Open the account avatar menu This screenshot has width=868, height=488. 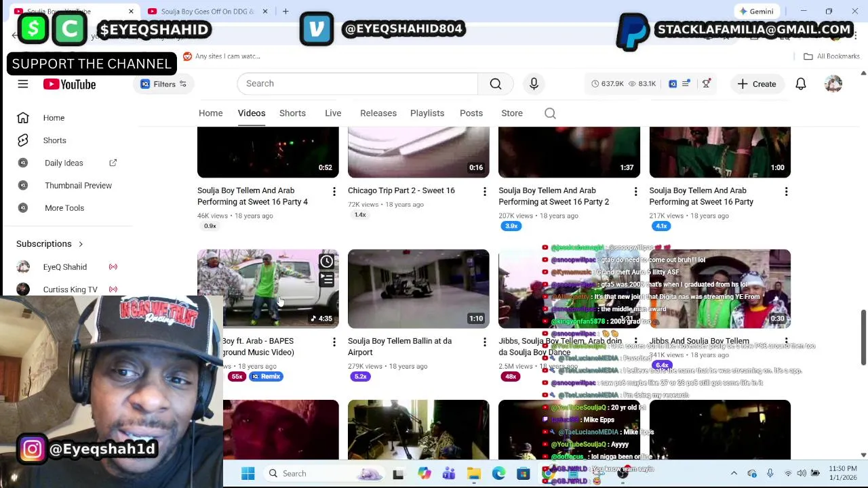(833, 84)
